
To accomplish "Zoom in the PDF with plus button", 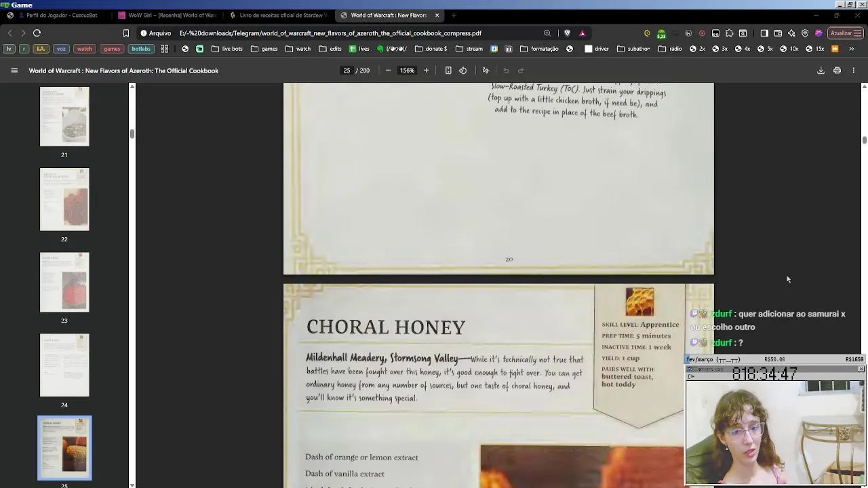I will point(426,70).
